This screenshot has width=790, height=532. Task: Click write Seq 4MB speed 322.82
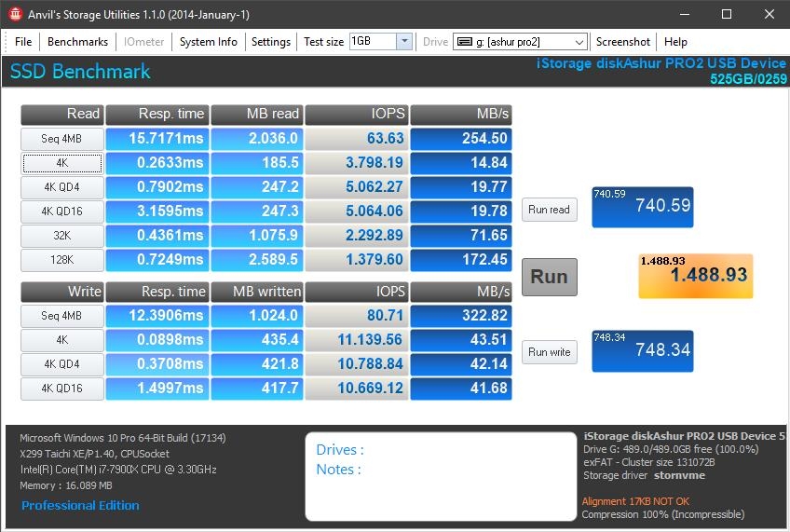[461, 316]
